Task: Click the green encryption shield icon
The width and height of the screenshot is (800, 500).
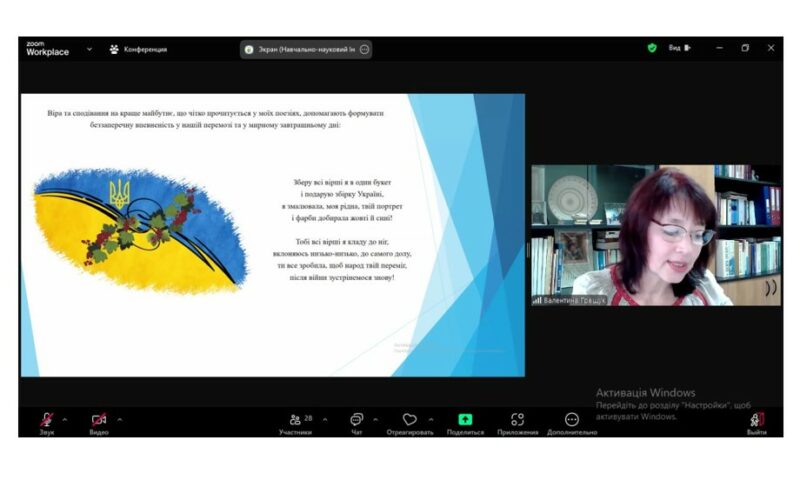Action: tap(652, 48)
